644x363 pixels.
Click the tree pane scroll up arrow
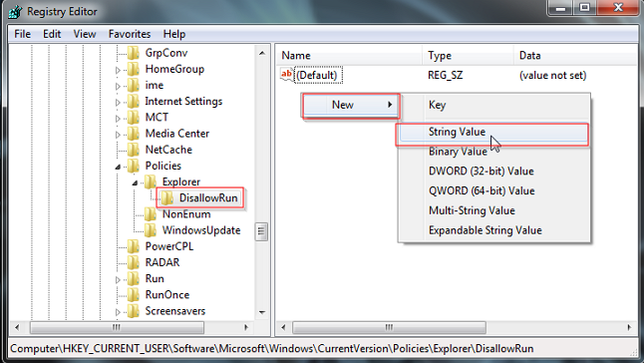pos(262,53)
